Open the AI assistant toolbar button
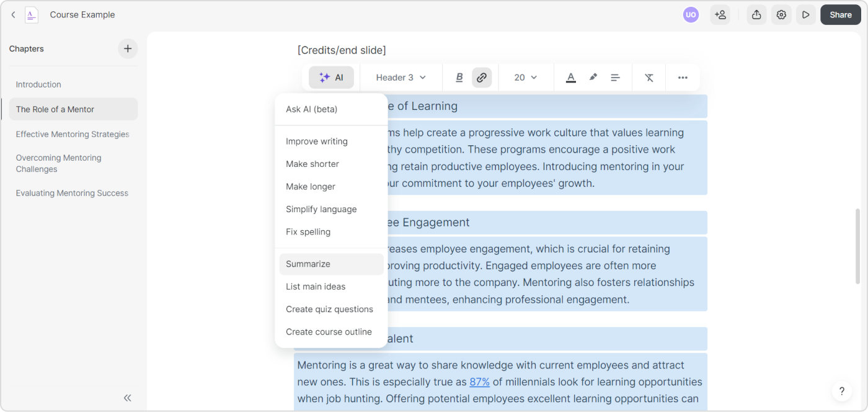The height and width of the screenshot is (412, 868). [x=332, y=78]
